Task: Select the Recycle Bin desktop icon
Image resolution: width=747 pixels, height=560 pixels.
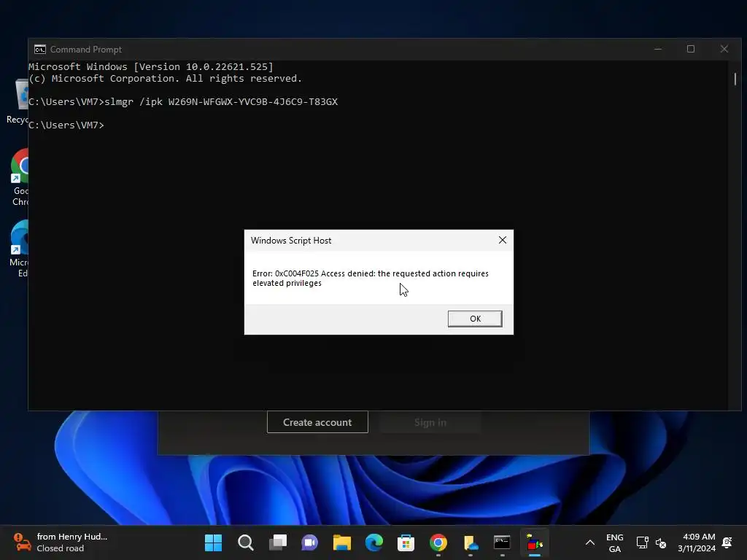Action: [x=18, y=101]
